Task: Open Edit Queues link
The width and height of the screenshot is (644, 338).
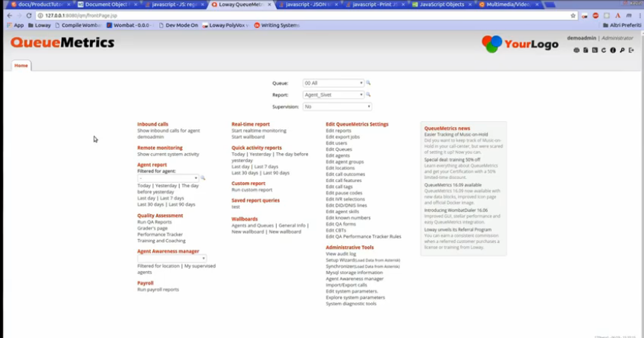Action: [339, 149]
